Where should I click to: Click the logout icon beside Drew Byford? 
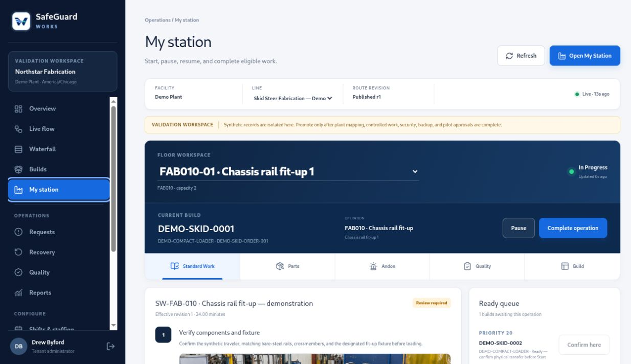pos(110,346)
